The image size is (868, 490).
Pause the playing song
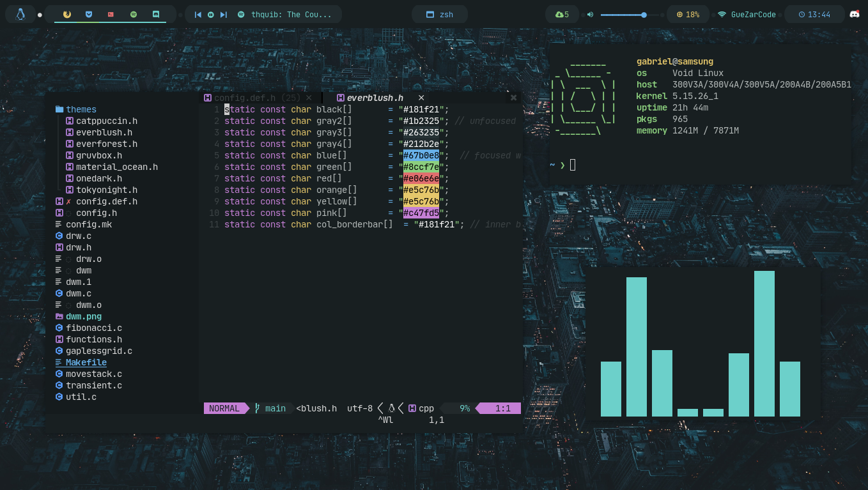coord(211,14)
